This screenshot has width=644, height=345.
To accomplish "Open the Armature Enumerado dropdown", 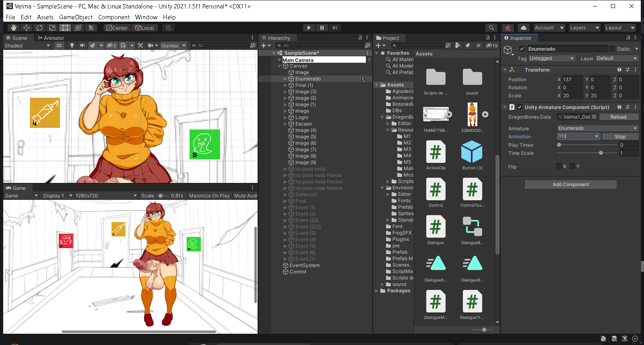I will tap(598, 128).
